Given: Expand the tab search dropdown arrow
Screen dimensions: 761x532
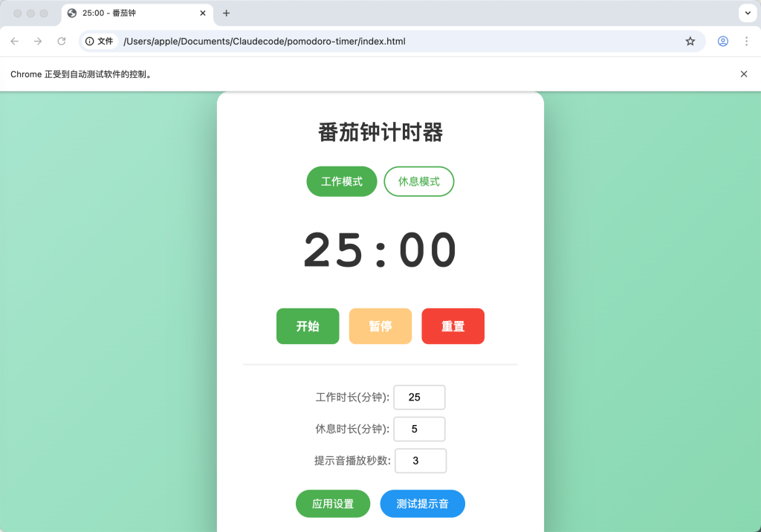Looking at the screenshot, I should [x=748, y=13].
